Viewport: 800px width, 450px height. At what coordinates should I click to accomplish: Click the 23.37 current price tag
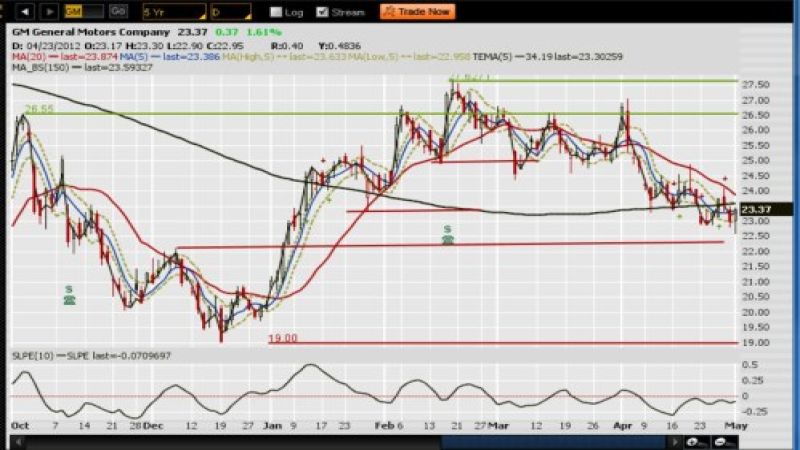(765, 209)
